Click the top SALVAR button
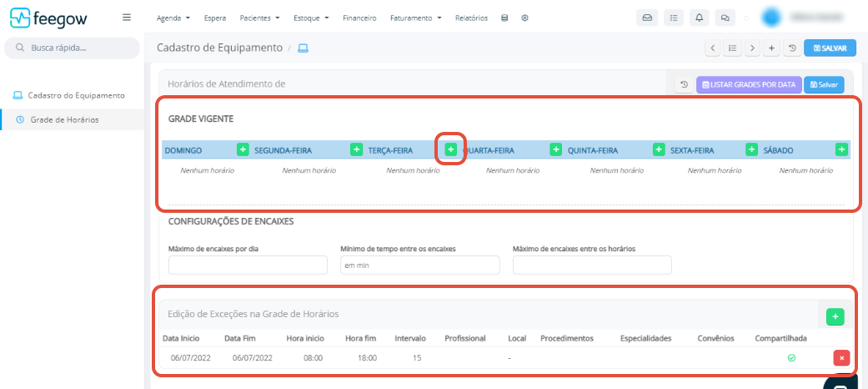Screen dimensions: 868x389 (x=830, y=48)
